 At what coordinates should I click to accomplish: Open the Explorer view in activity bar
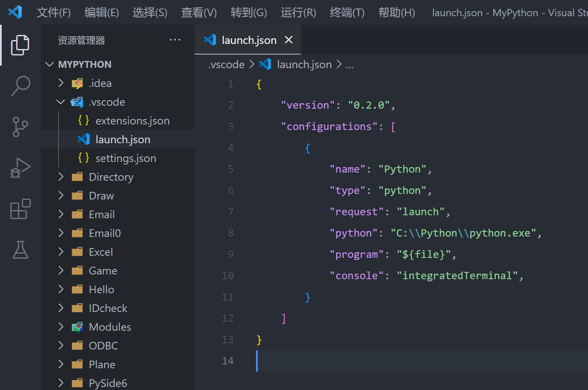(20, 45)
